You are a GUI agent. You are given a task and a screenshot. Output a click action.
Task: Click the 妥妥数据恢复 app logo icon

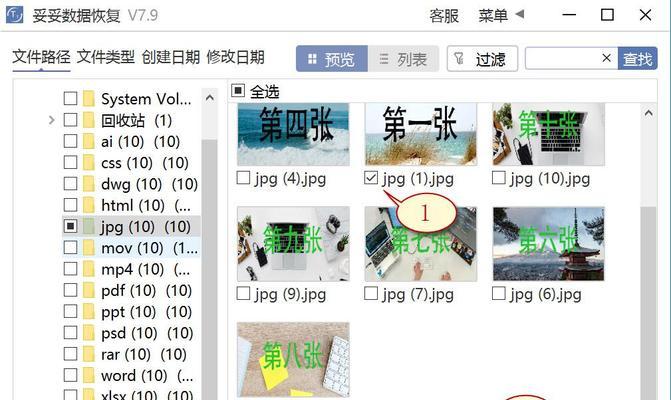tap(15, 15)
